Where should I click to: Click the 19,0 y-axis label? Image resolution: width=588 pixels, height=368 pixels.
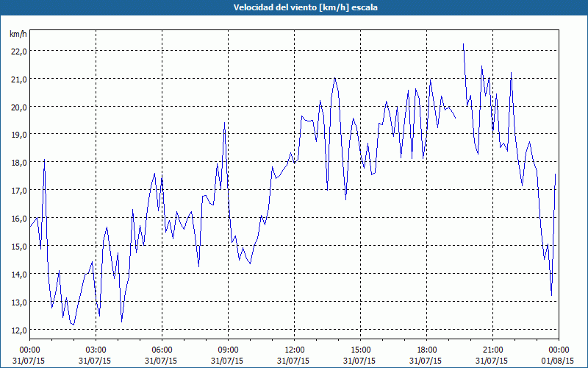pos(19,135)
